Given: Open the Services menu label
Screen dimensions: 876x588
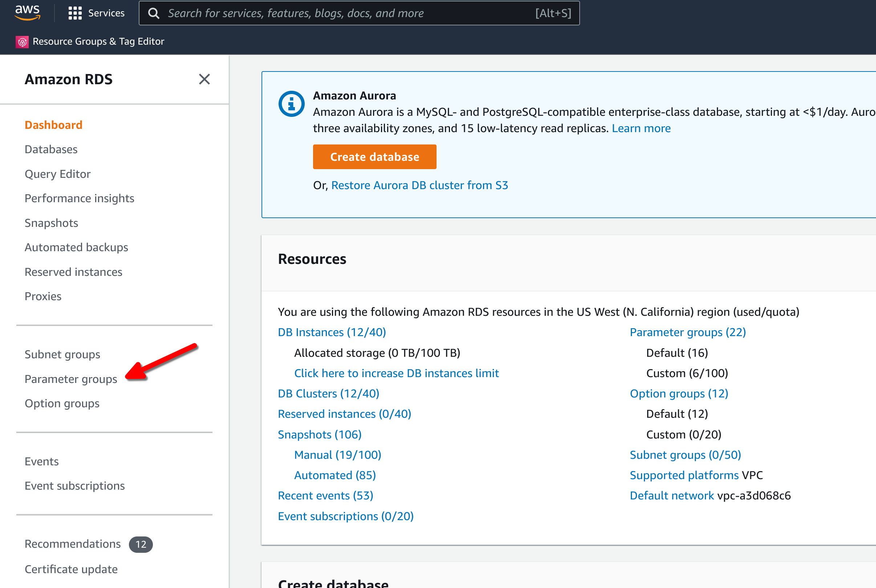Looking at the screenshot, I should 106,13.
